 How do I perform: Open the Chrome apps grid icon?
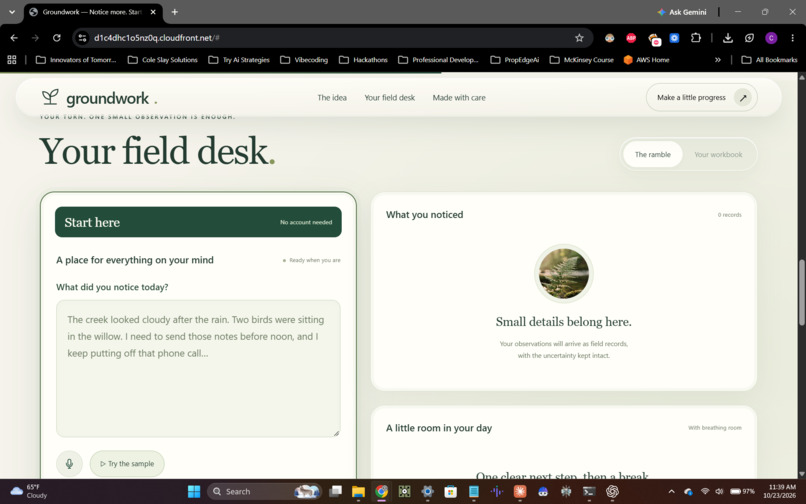click(x=12, y=60)
